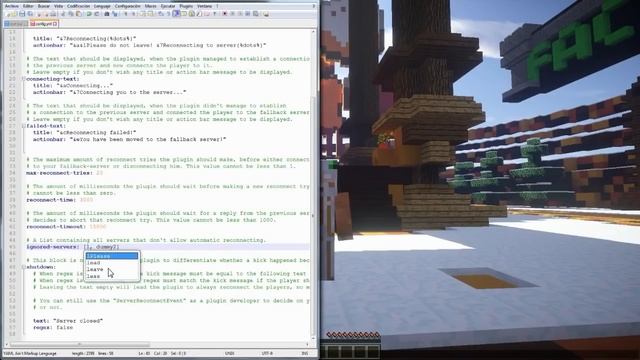Click the Cut toolbar icon
The height and width of the screenshot is (360, 640).
[63, 14]
